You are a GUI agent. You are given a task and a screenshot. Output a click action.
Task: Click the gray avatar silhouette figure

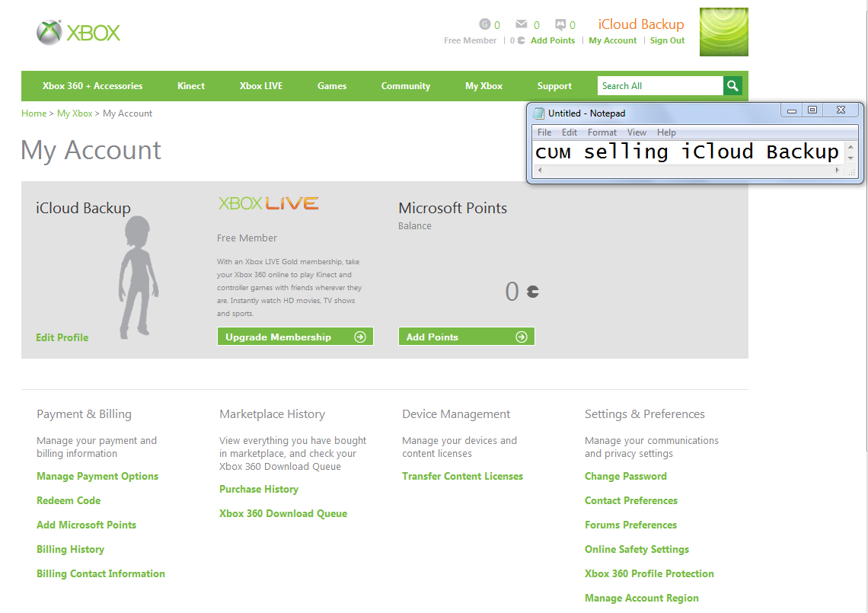(138, 277)
